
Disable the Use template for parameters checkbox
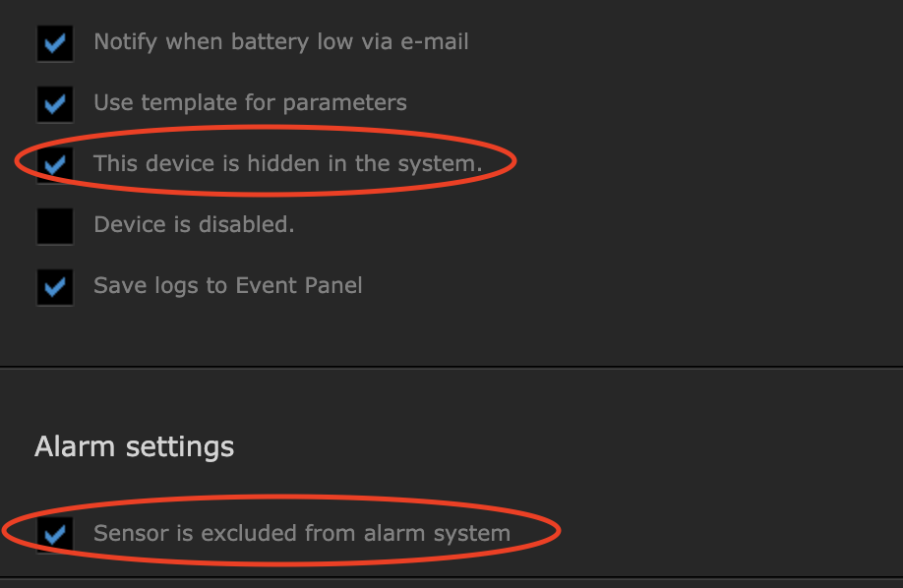pyautogui.click(x=55, y=103)
